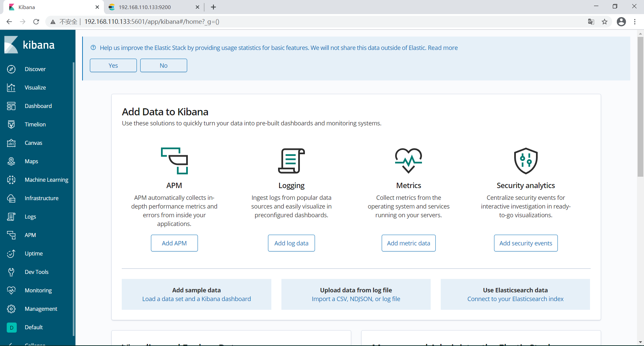Open Load a data set and a Kibana dashboard
This screenshot has width=644, height=346.
pos(197,299)
